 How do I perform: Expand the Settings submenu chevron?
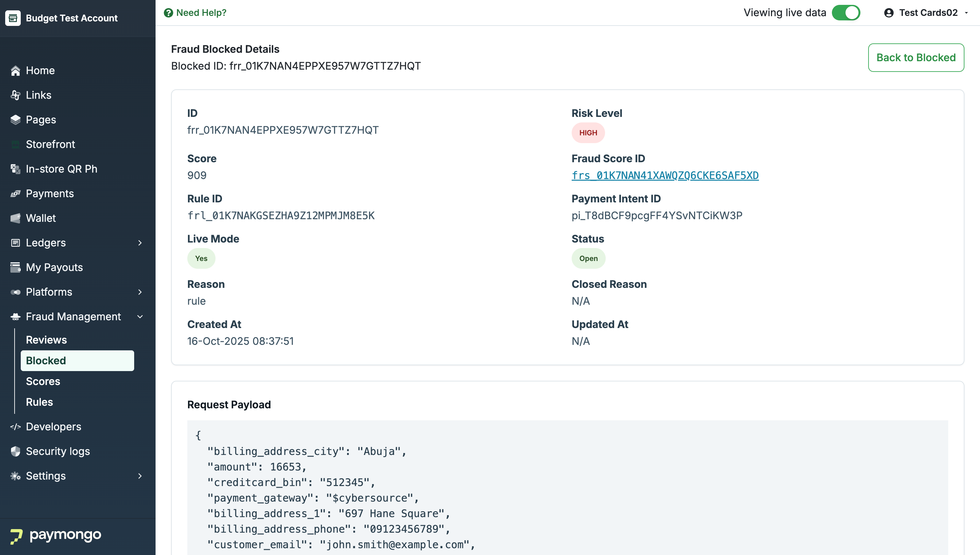[140, 476]
